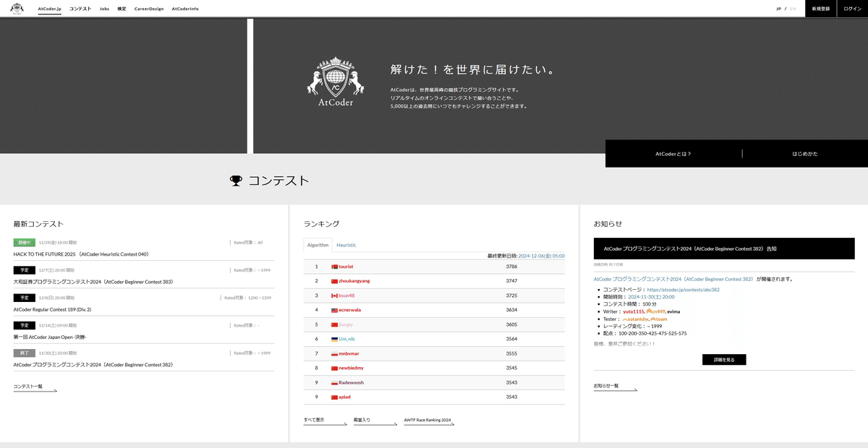Open HACK TO THE FUTURE 2025 contest

pyautogui.click(x=81, y=254)
